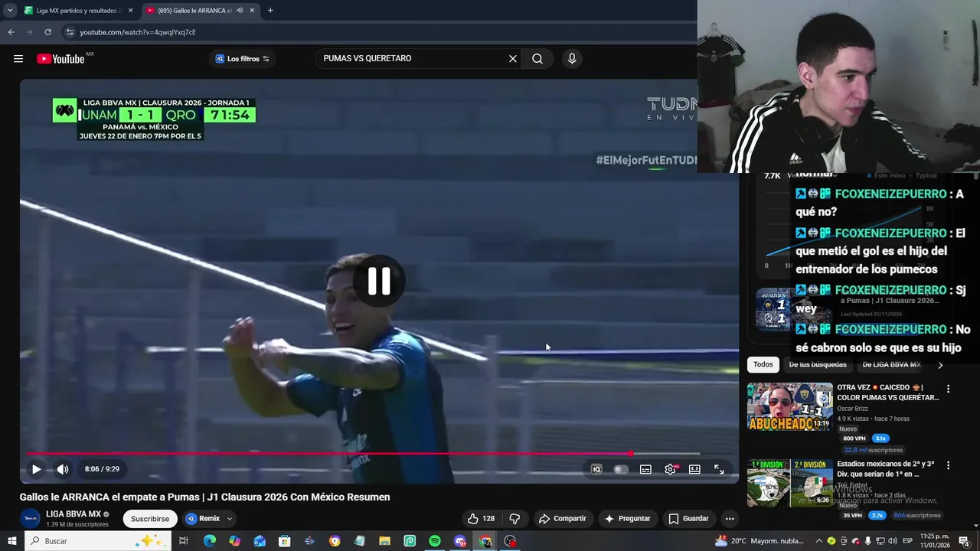Mute the video volume
This screenshot has width=980, height=551.
(63, 469)
